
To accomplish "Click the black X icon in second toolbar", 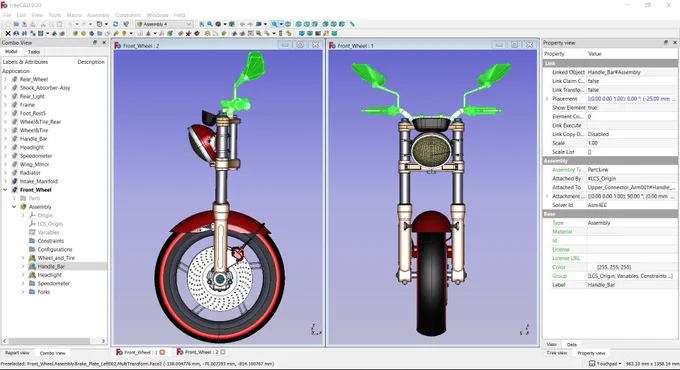I will [x=8, y=33].
